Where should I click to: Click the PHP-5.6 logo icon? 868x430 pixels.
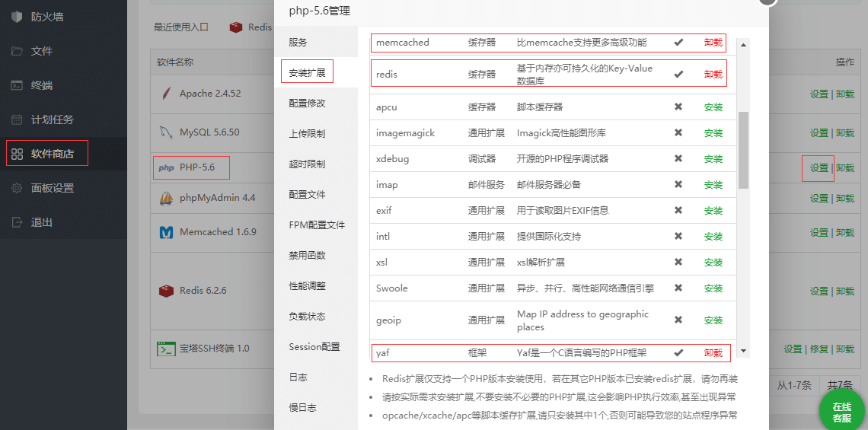point(166,167)
